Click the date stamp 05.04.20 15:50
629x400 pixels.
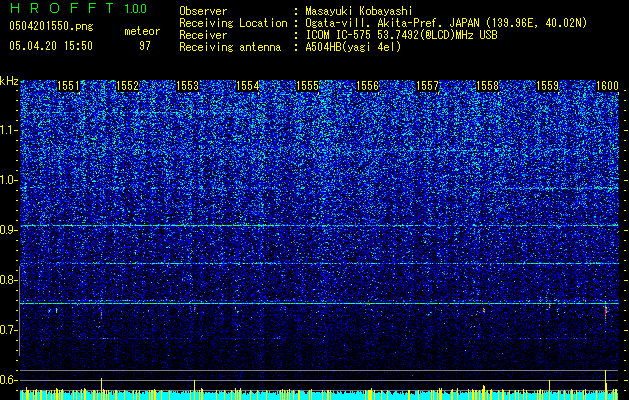click(51, 46)
